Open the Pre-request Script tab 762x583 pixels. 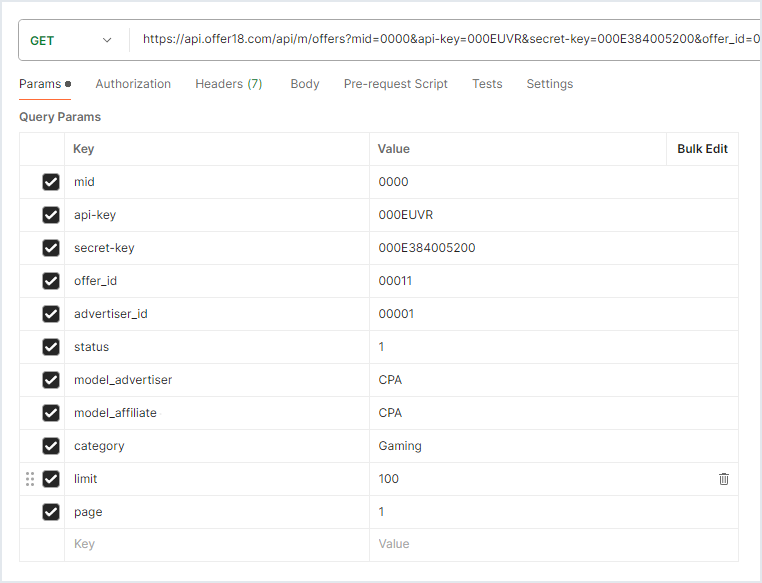point(395,84)
